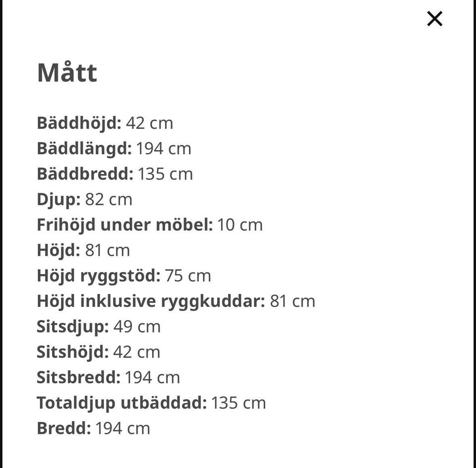The width and height of the screenshot is (476, 468).
Task: Click the Höjd ryggstöd label
Action: 99,276
